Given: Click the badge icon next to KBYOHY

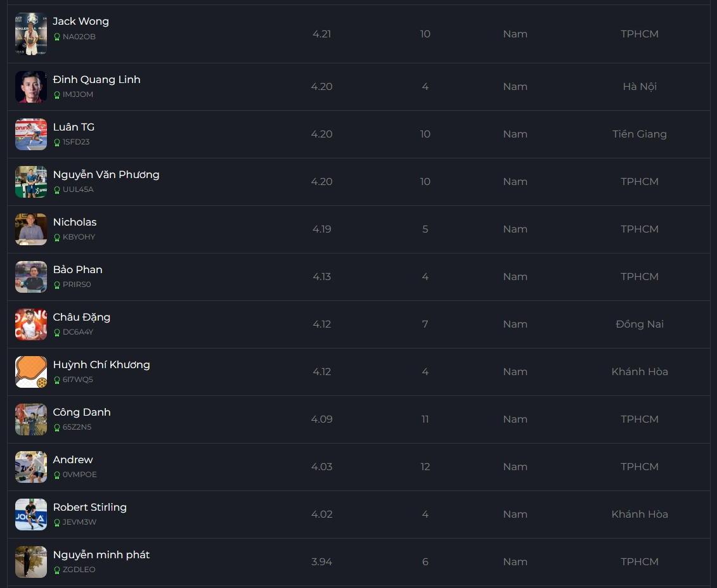Looking at the screenshot, I should [56, 238].
